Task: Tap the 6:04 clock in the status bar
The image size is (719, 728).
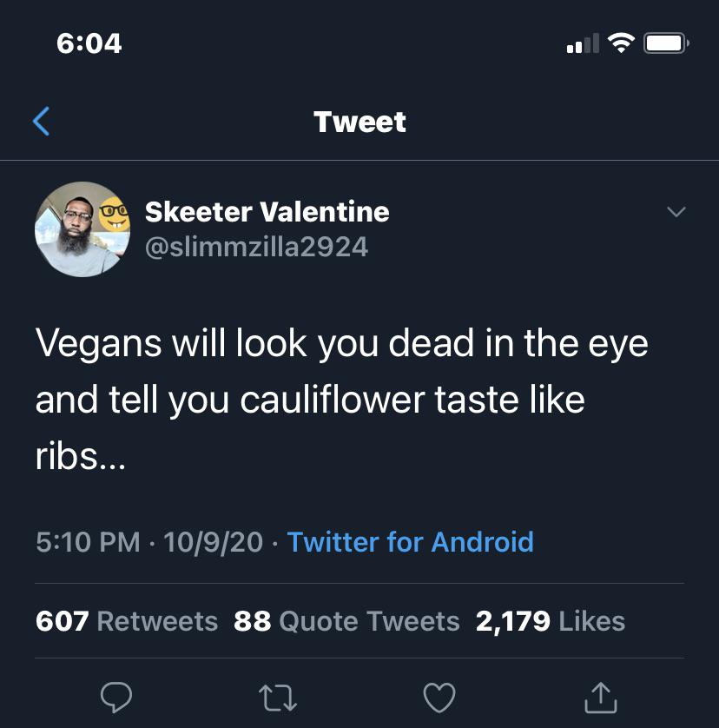Action: [x=89, y=43]
